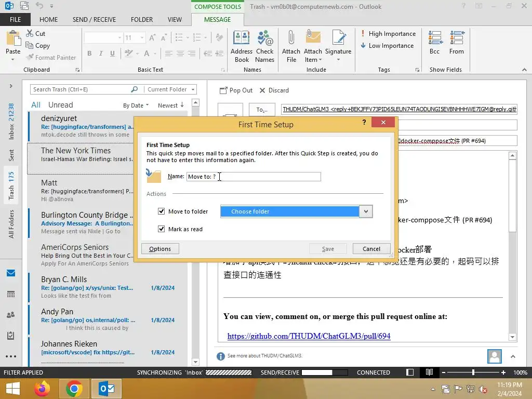The height and width of the screenshot is (399, 532).
Task: Select the Format Painter tool
Action: [51, 57]
